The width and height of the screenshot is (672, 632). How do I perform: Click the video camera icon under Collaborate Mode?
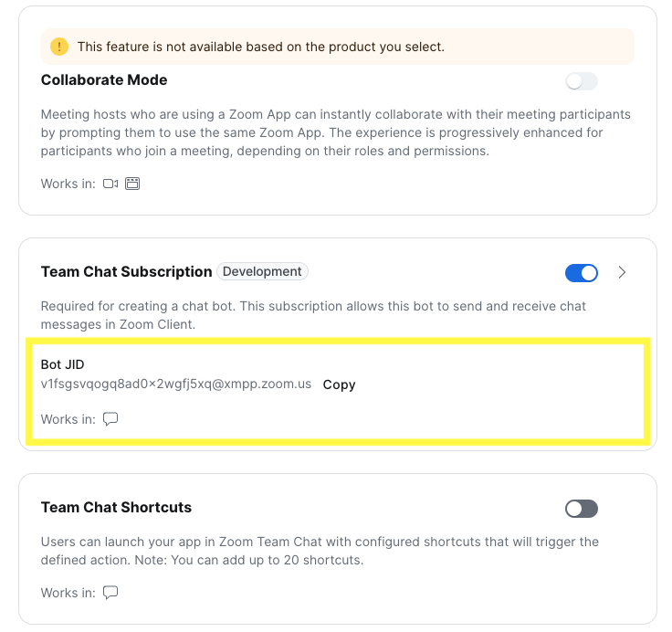click(110, 184)
